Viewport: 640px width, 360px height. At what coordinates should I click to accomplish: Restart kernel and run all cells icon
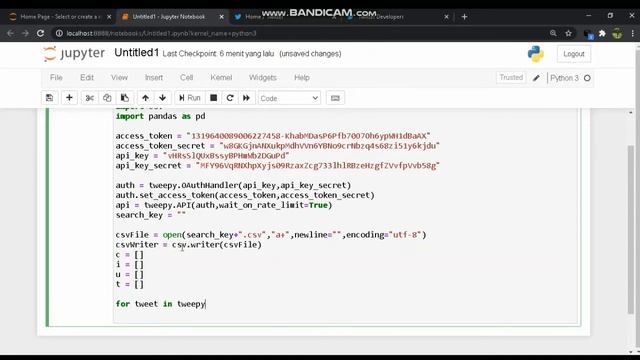[x=246, y=98]
